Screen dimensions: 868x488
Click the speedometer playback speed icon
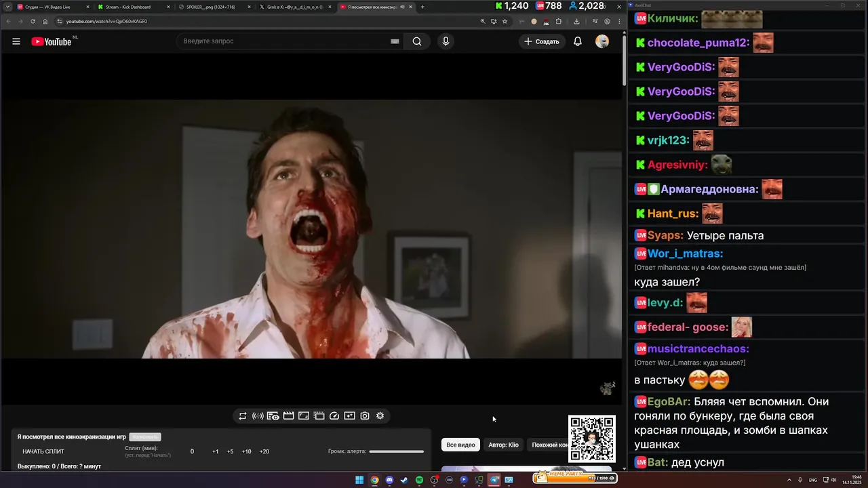click(334, 415)
